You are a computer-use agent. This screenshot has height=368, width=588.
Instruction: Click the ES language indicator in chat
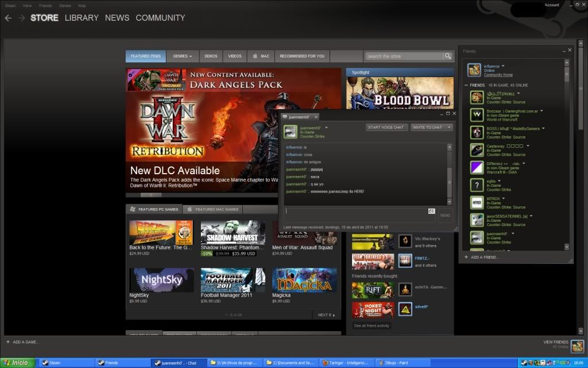(431, 211)
